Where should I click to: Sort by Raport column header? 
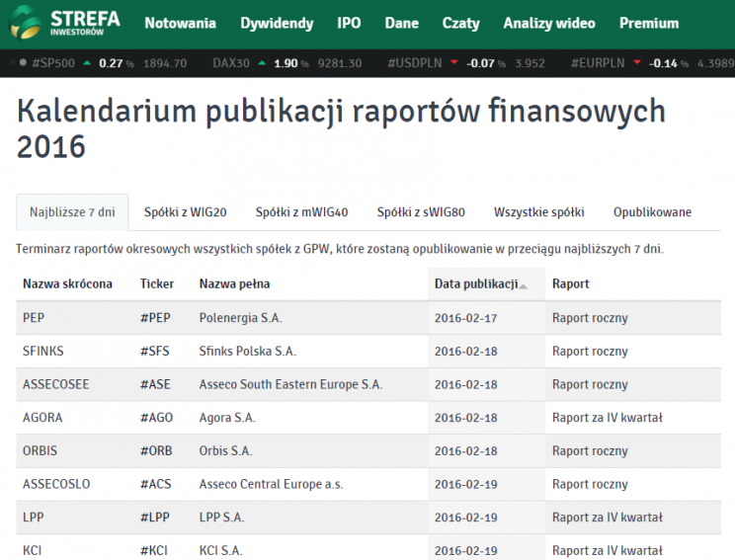(570, 284)
